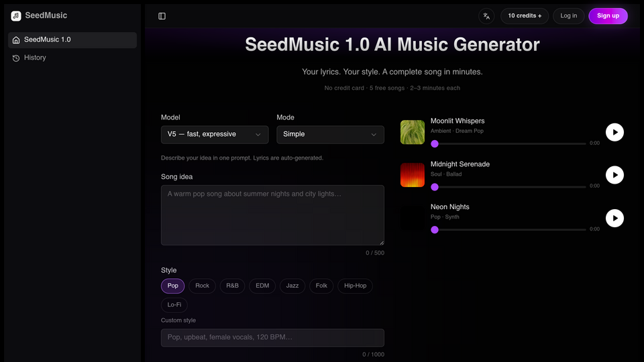This screenshot has width=644, height=362.
Task: Focus the Custom style input field
Action: (273, 337)
